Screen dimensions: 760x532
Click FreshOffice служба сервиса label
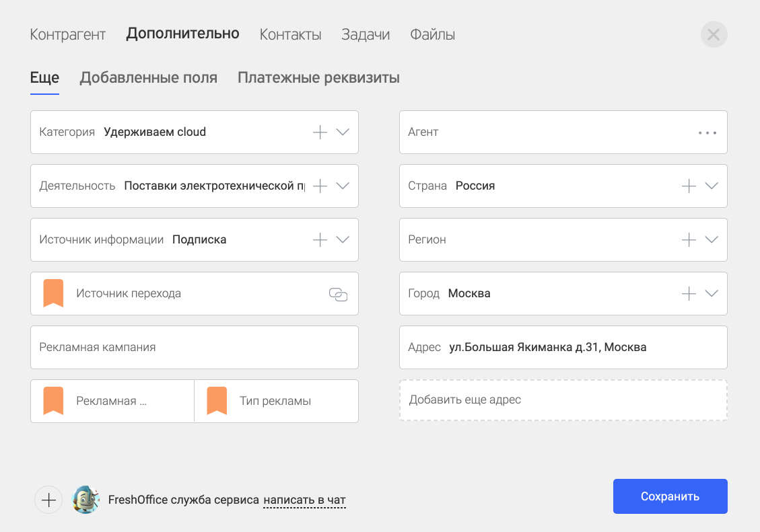[183, 500]
